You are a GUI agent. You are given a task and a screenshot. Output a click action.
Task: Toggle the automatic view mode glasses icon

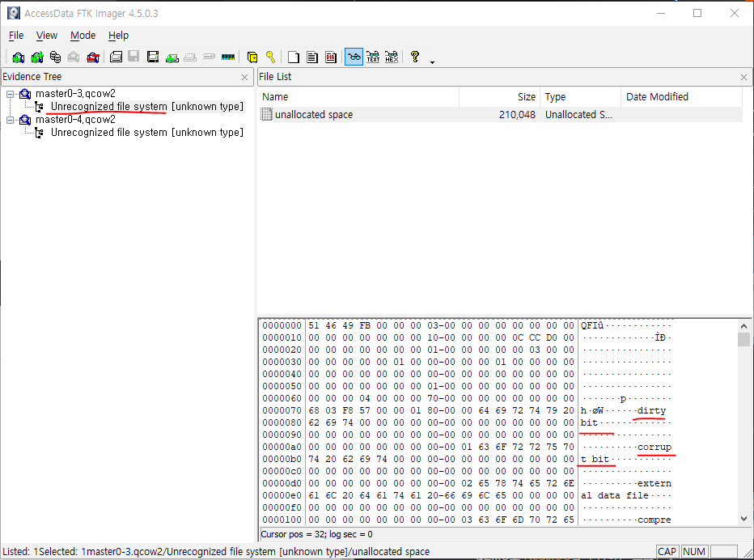(354, 57)
